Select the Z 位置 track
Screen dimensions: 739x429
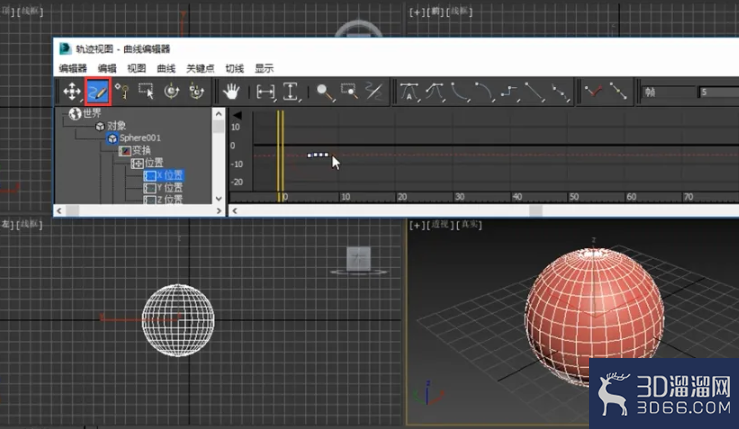click(164, 199)
